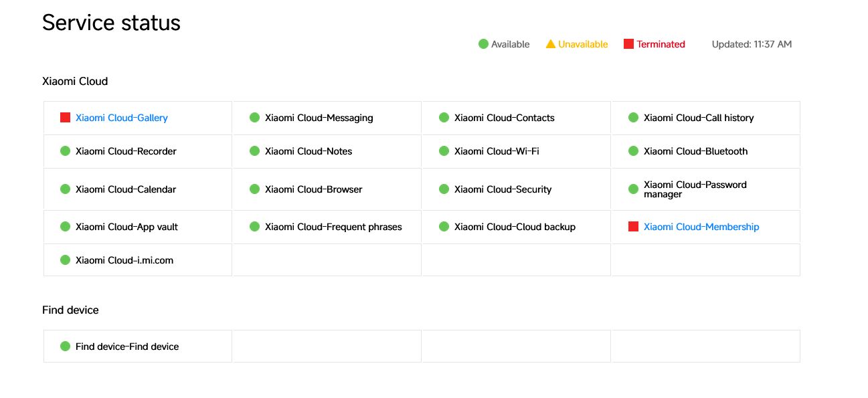Click green status dot beside Xiaomi Cloud-Browser
Screen dimensions: 868x398
254,189
